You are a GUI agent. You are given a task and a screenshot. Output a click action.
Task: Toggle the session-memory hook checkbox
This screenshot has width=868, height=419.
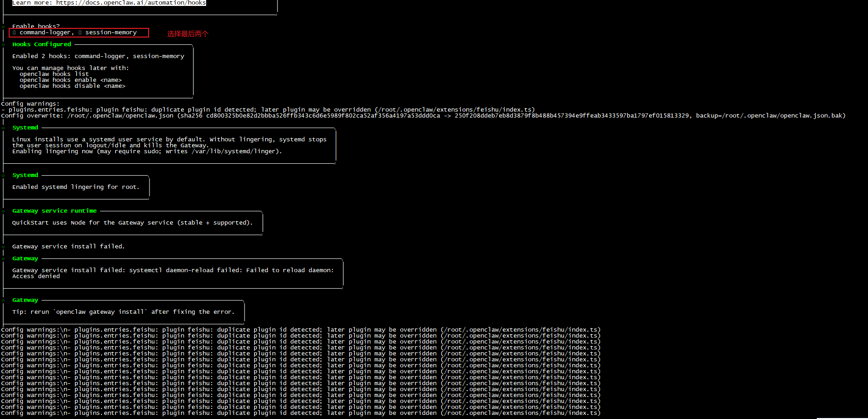coord(80,32)
